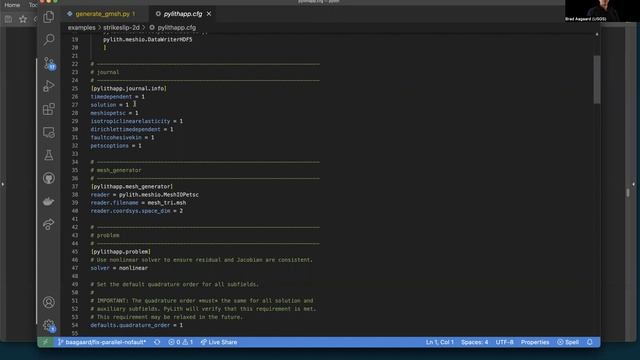Open the Docker whale view
The width and height of the screenshot is (640, 360).
(x=49, y=201)
